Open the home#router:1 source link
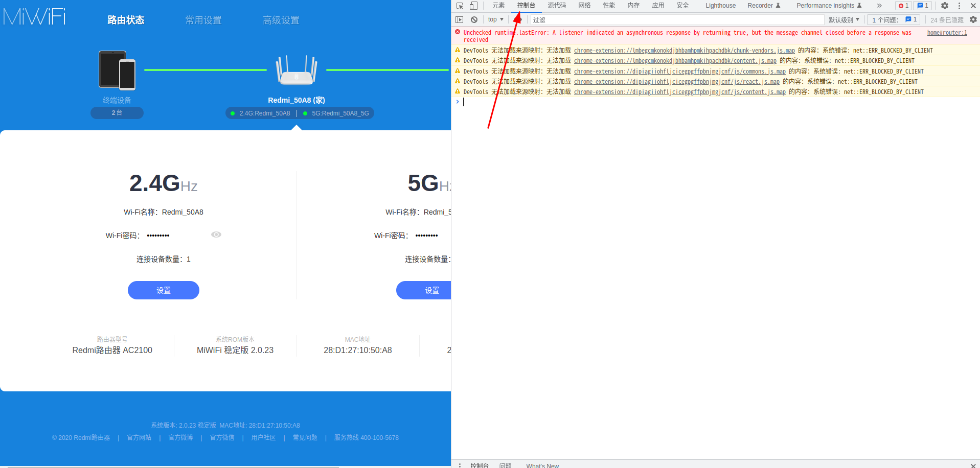This screenshot has width=980, height=468. click(947, 33)
